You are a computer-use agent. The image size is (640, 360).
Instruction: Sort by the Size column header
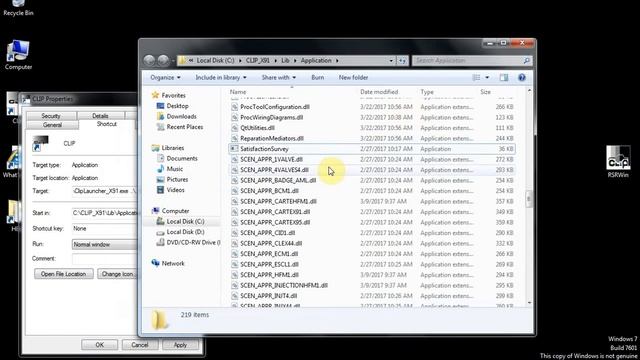coord(485,92)
